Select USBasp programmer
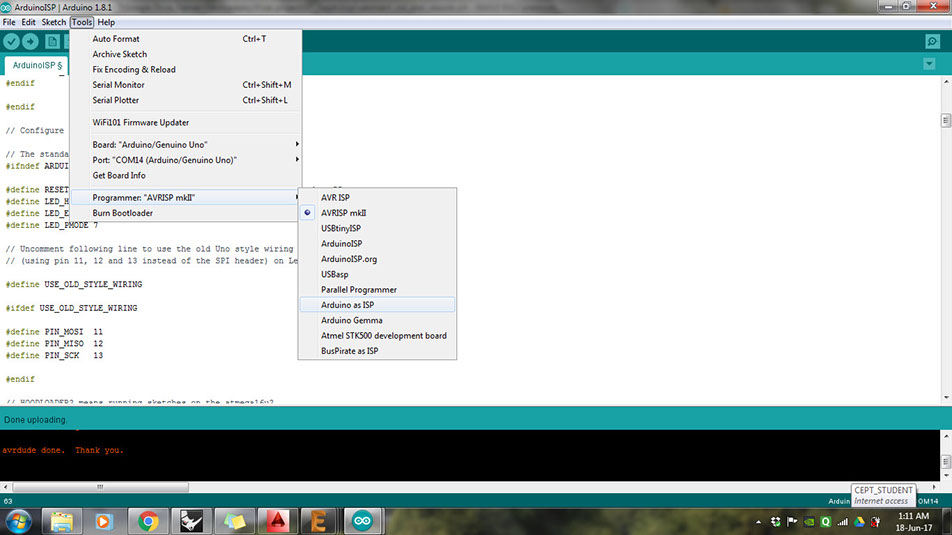This screenshot has width=952, height=535. 377,274
